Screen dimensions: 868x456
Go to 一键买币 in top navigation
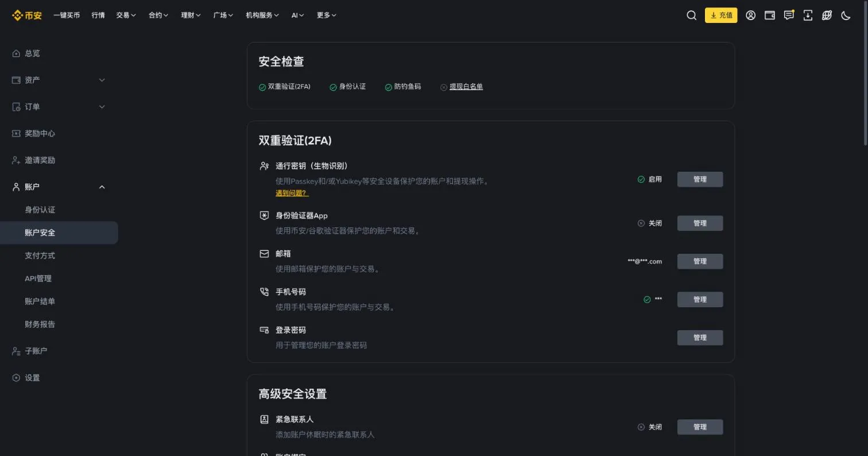67,16
